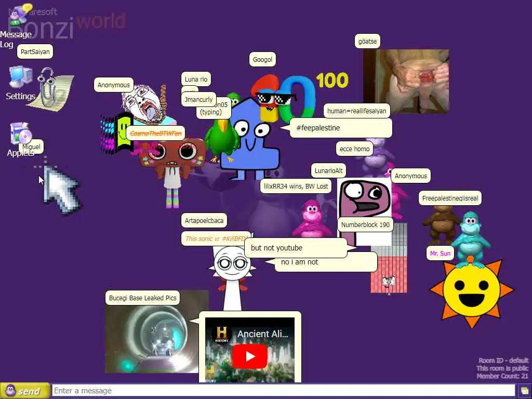Click the but not youtube speech bubble
The width and height of the screenshot is (532, 399).
[296, 248]
